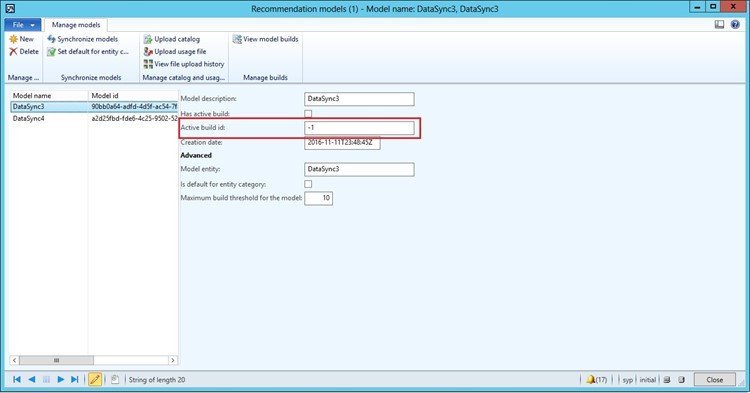Go to previous record
The image size is (750, 393).
32,380
